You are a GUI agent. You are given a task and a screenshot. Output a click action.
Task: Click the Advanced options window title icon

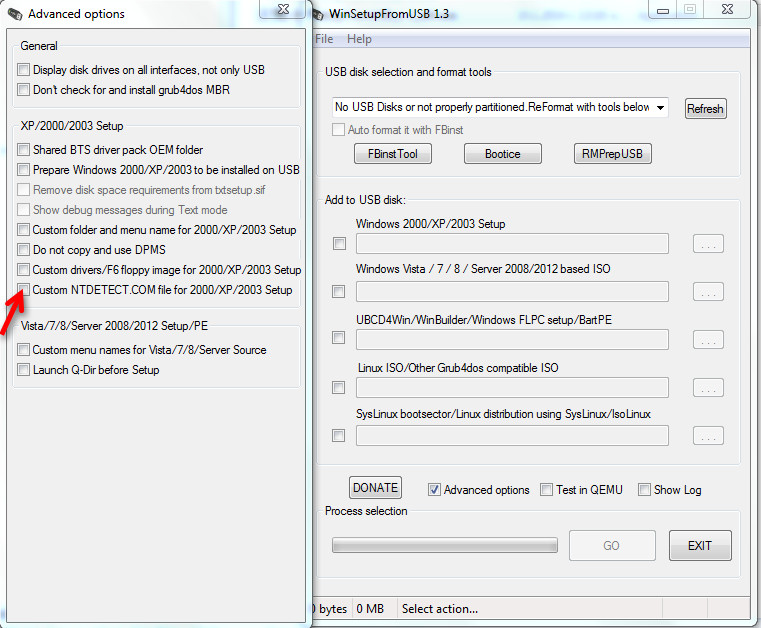[15, 14]
